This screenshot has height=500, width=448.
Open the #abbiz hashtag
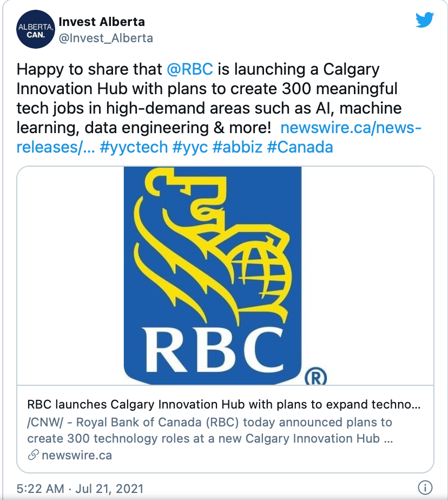238,147
